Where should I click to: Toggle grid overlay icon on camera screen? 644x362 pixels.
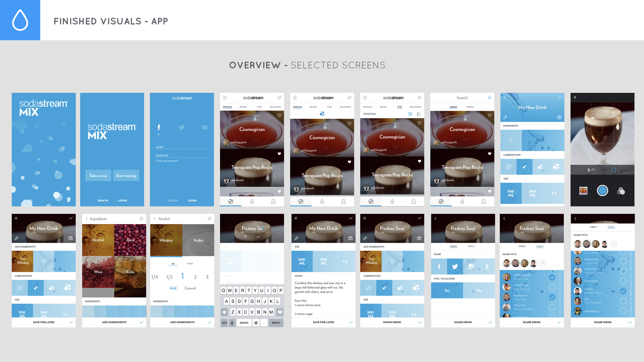coord(614,170)
